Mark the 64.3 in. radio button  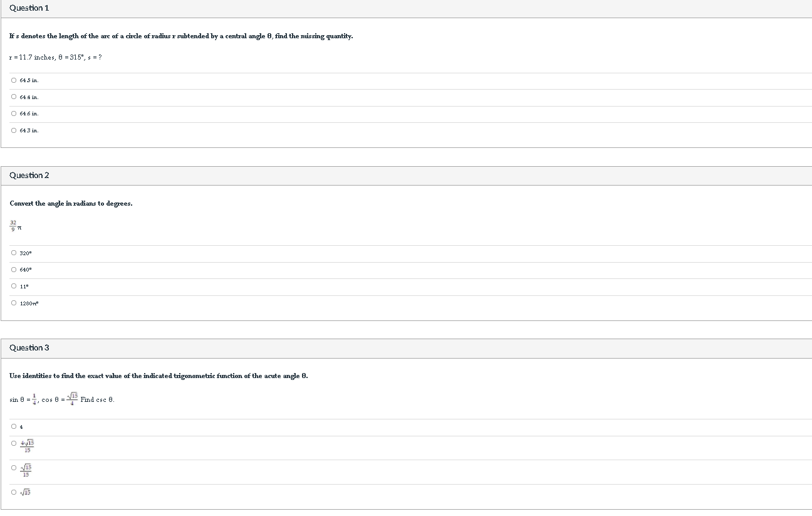click(14, 130)
